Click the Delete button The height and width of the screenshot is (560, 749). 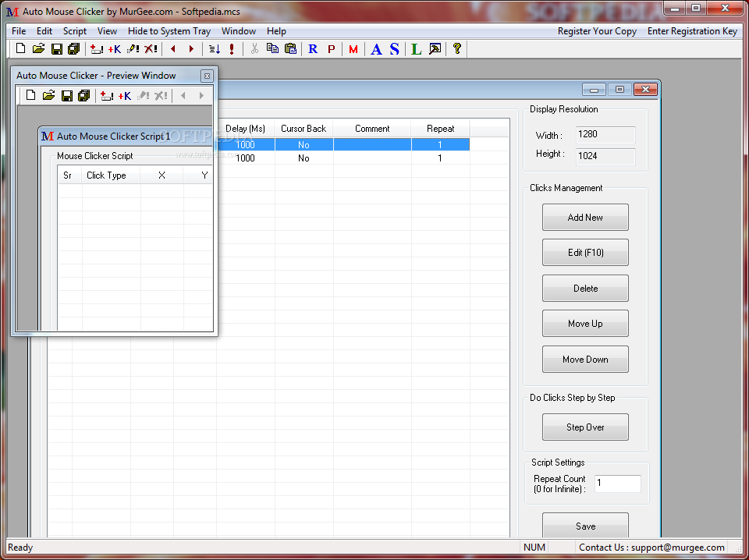[585, 289]
